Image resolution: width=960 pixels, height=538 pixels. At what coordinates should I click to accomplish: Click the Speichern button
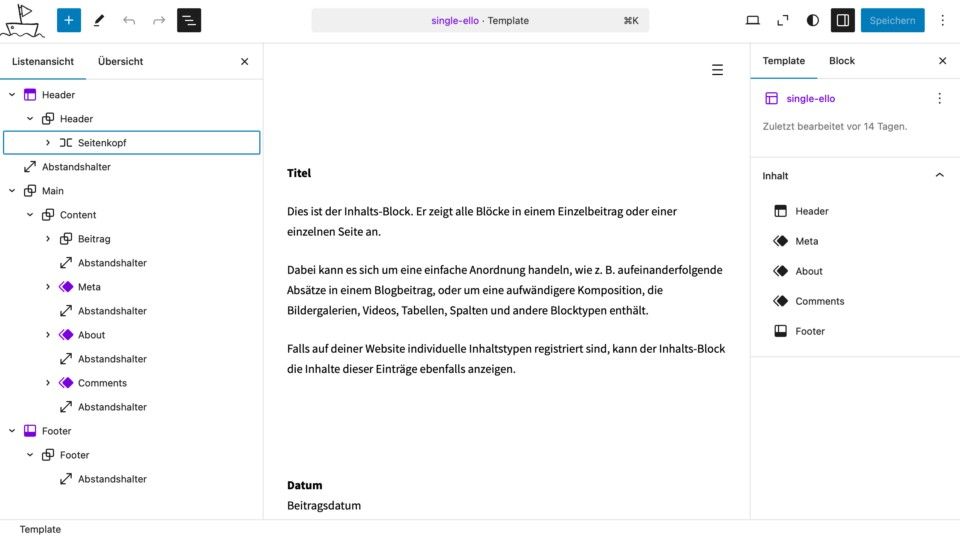click(x=892, y=20)
